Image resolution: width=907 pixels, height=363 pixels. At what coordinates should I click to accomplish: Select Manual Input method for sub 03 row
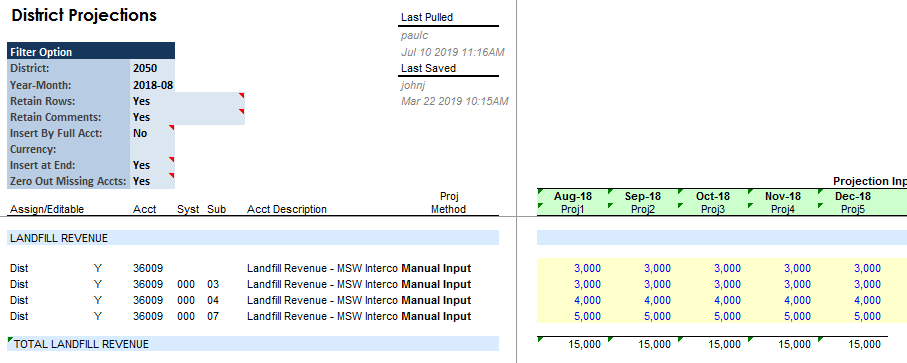(436, 284)
